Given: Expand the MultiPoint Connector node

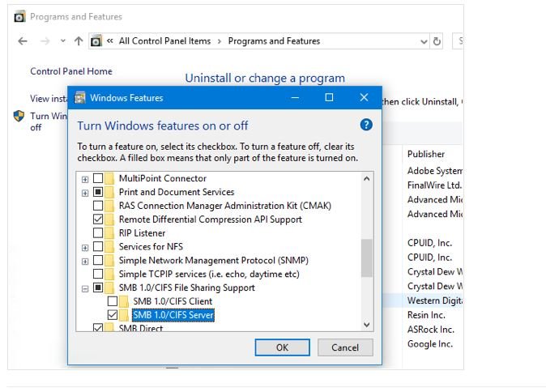Looking at the screenshot, I should (x=85, y=179).
